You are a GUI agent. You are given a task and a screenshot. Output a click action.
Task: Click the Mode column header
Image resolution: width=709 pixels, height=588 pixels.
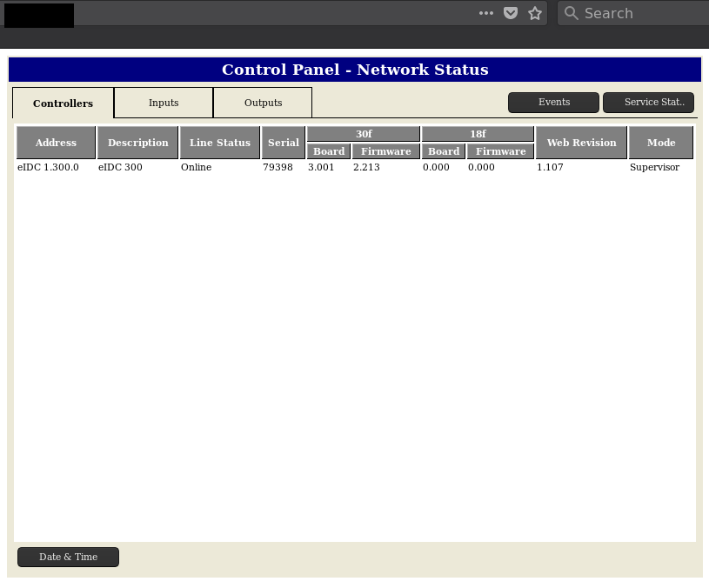(x=660, y=143)
